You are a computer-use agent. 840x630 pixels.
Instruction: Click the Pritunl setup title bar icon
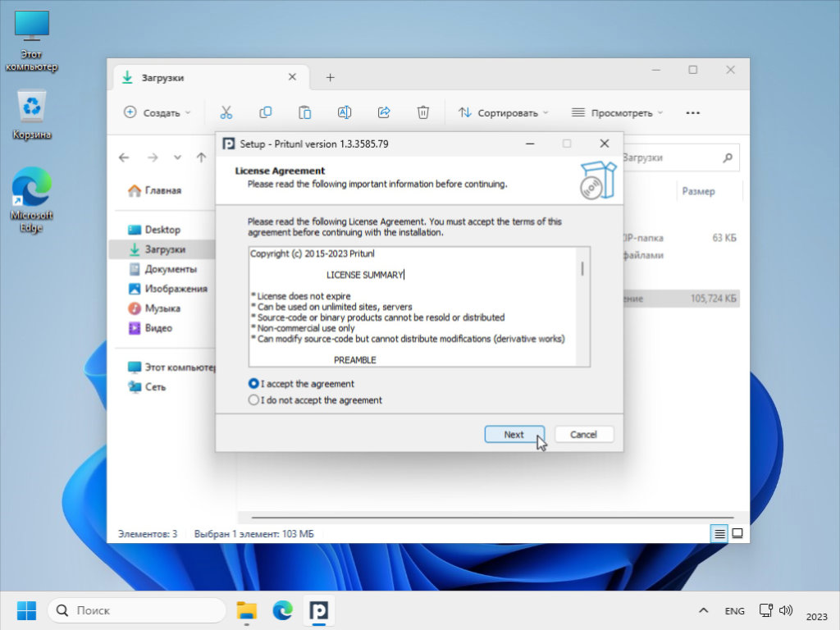click(x=229, y=144)
